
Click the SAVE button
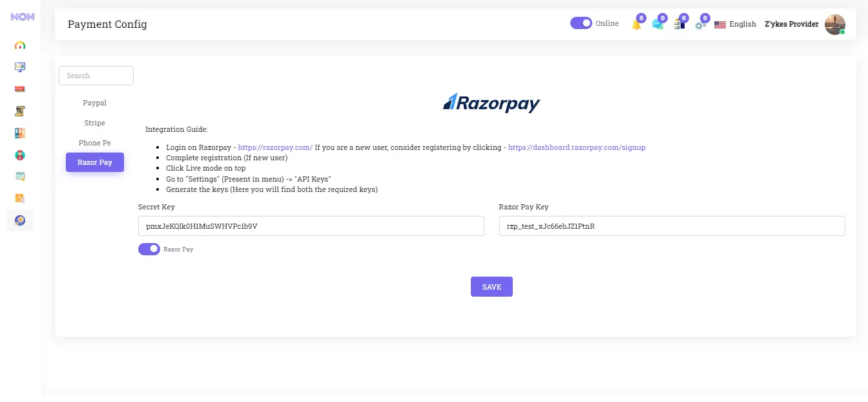(491, 287)
